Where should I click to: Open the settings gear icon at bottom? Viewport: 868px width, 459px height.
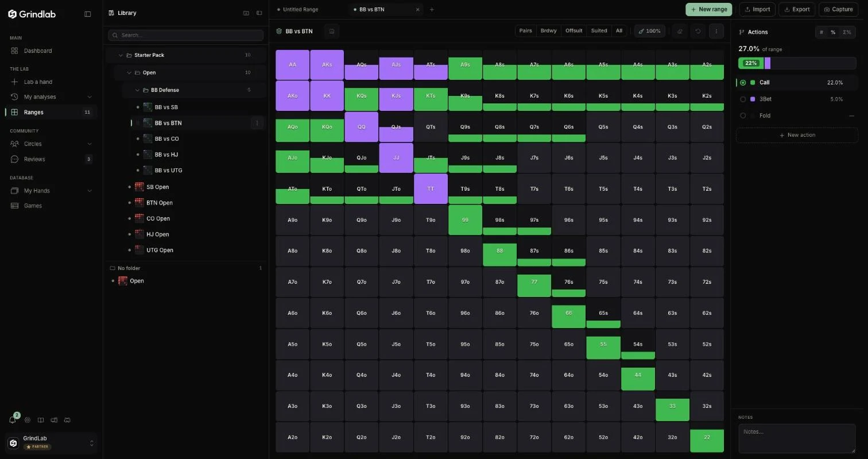[27, 420]
